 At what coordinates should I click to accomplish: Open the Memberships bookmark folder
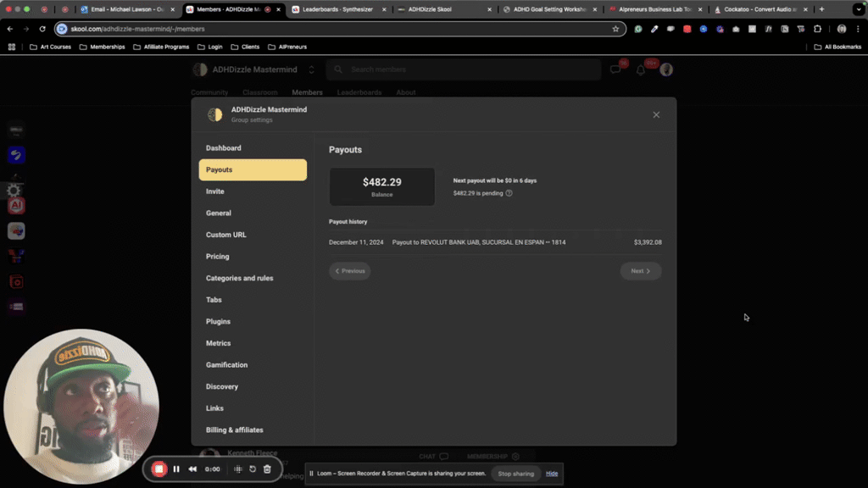(102, 47)
